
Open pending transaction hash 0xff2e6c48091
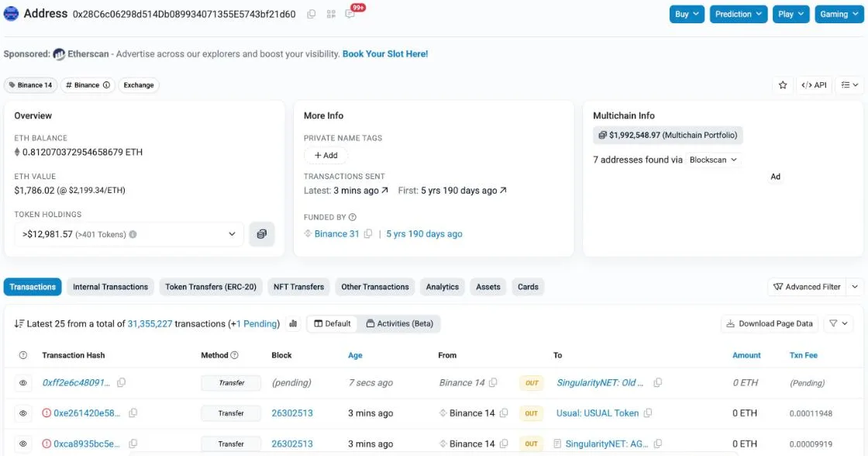76,382
